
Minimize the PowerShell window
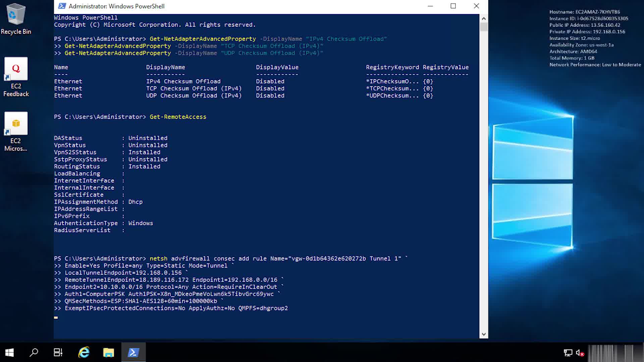430,6
